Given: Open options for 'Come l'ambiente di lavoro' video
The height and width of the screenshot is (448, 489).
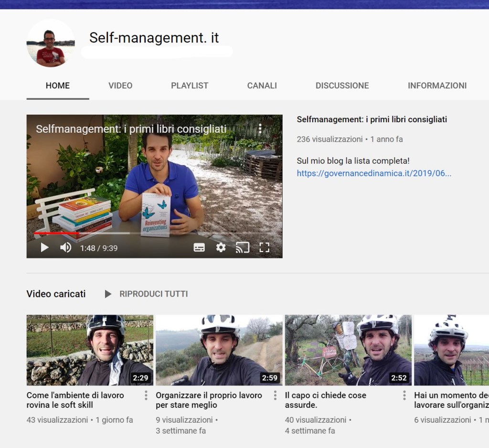Looking at the screenshot, I should click(x=146, y=395).
